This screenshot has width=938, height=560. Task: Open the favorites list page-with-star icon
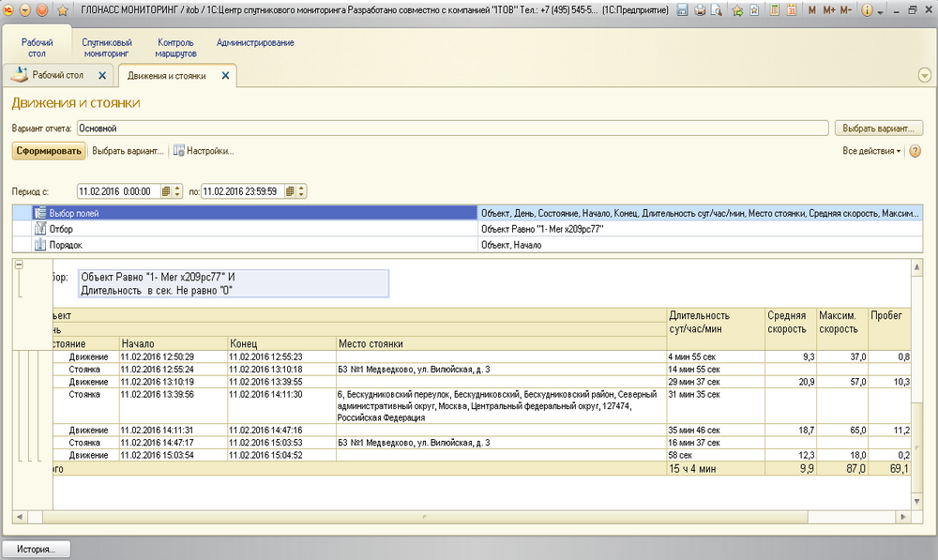[x=754, y=10]
